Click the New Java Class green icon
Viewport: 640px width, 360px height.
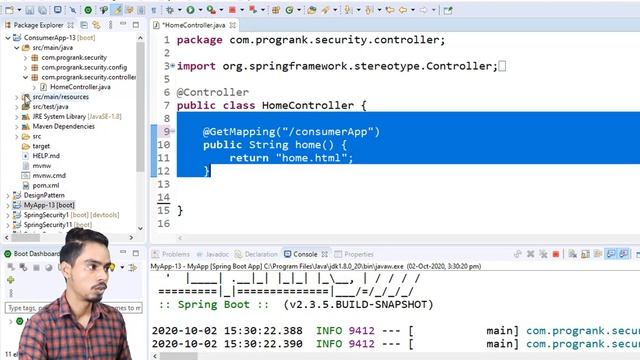click(289, 10)
